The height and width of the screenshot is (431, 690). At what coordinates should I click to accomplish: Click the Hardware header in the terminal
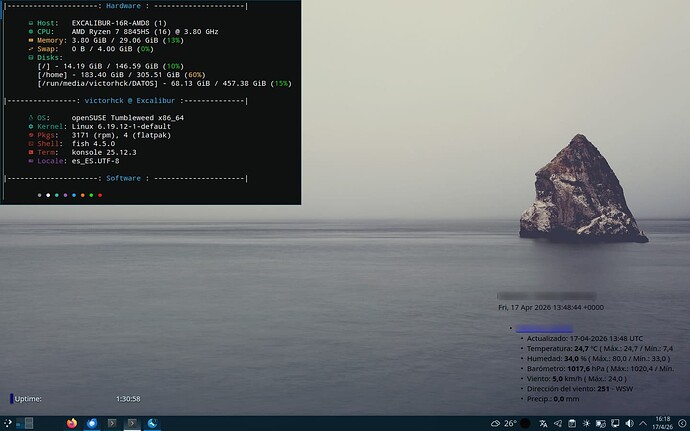123,6
